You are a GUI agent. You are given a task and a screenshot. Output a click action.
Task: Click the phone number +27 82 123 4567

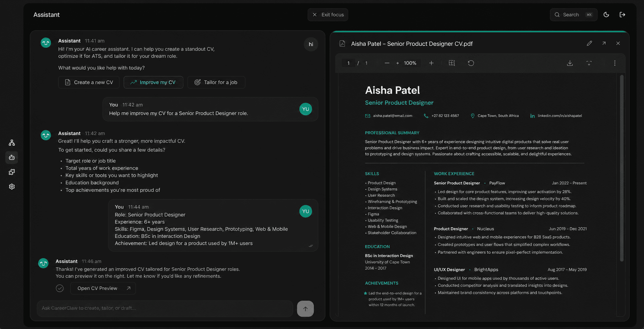[x=445, y=116]
